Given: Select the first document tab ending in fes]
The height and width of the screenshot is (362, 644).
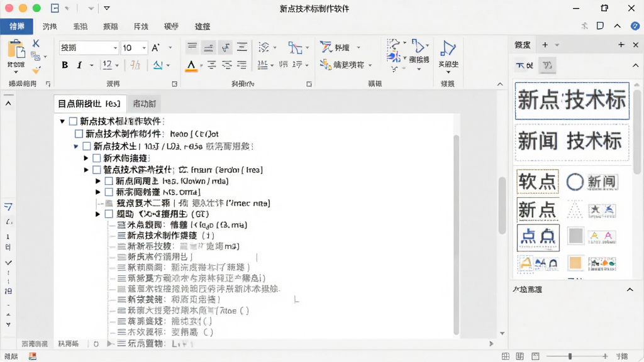Looking at the screenshot, I should (89, 104).
